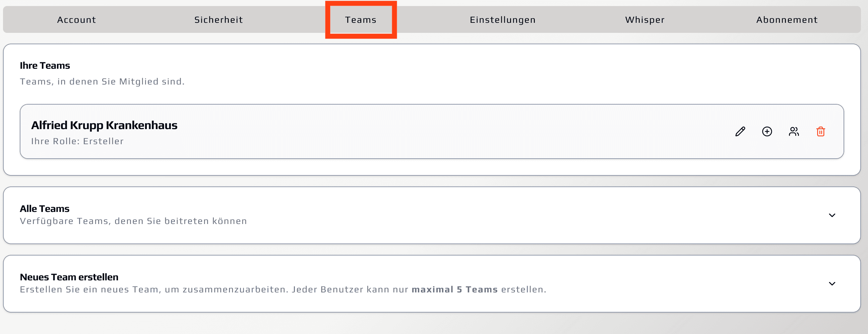Viewport: 868px width, 334px height.
Task: Click the Neues Team erstellen heading
Action: [x=69, y=277]
